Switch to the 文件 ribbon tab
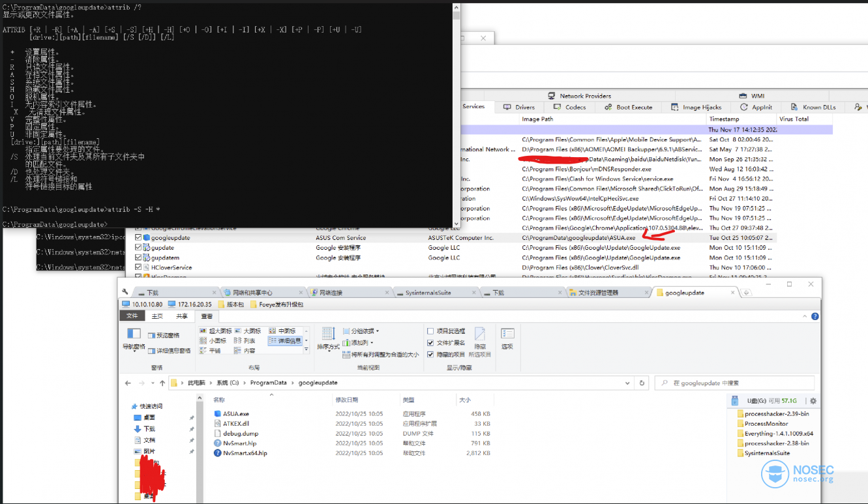 click(132, 316)
